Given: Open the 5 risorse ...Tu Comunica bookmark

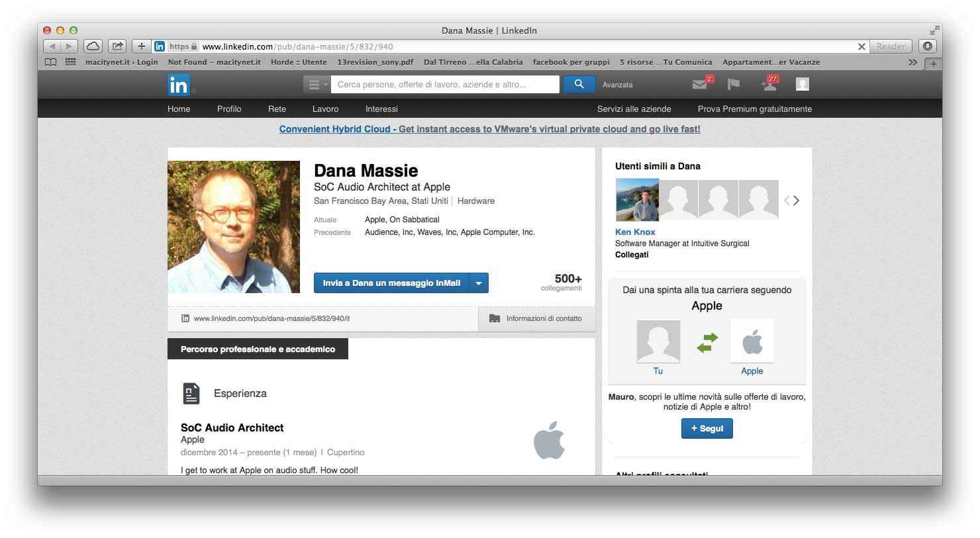Looking at the screenshot, I should pos(666,62).
